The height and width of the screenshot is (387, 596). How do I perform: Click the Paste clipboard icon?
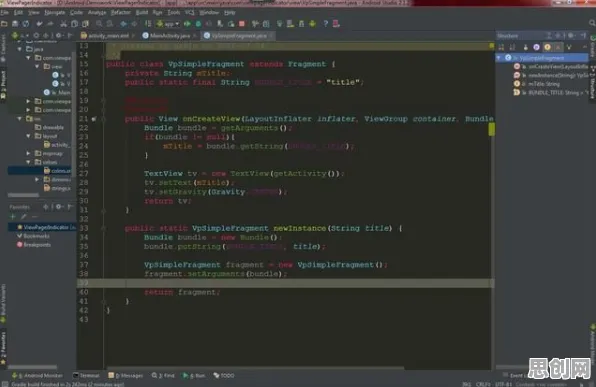86,24
